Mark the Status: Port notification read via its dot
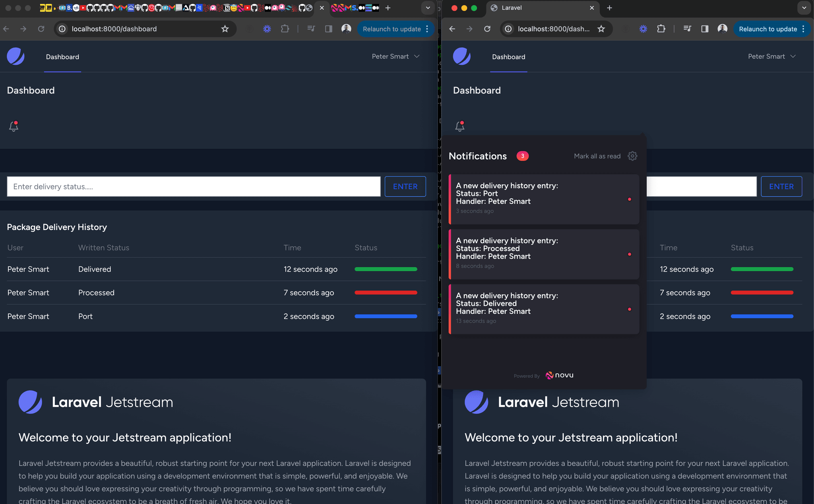This screenshot has width=814, height=504. 630,199
